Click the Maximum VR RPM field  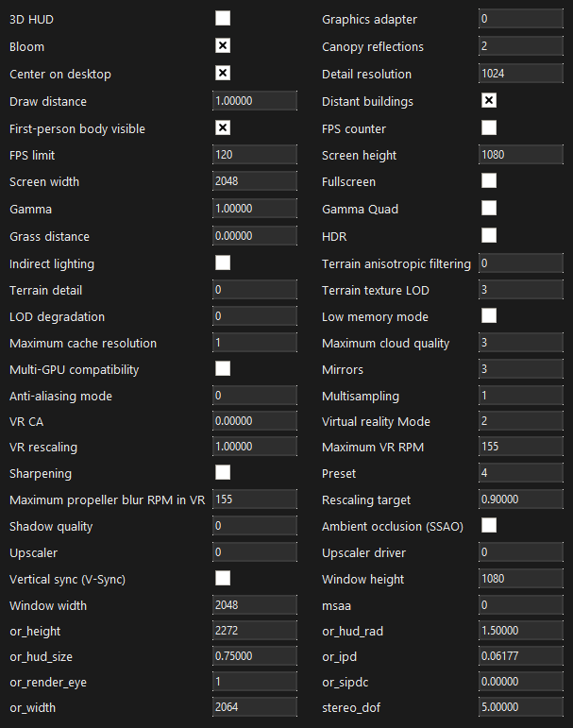click(521, 447)
